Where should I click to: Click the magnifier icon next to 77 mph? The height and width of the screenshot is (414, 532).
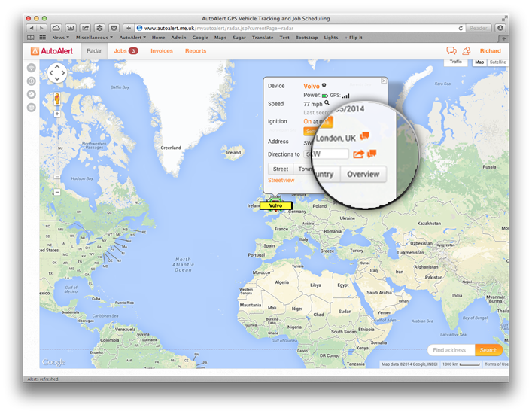[327, 102]
